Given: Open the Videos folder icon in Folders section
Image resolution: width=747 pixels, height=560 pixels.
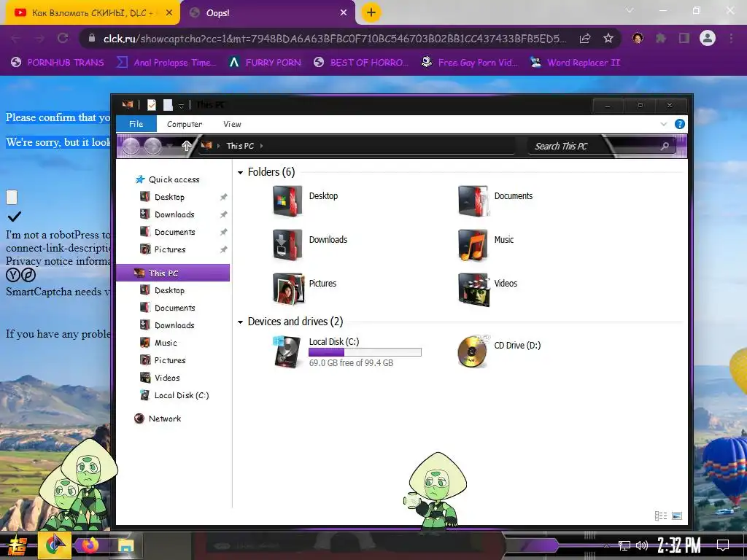Looking at the screenshot, I should pos(473,289).
